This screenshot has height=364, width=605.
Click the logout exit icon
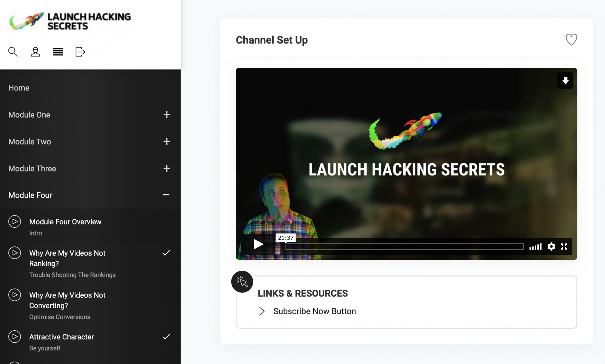click(x=80, y=52)
